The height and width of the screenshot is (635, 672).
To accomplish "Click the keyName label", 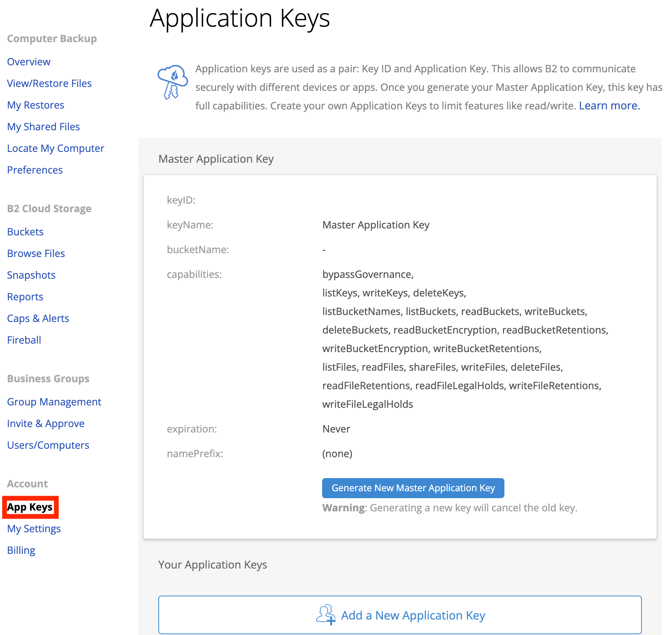I will 190,225.
